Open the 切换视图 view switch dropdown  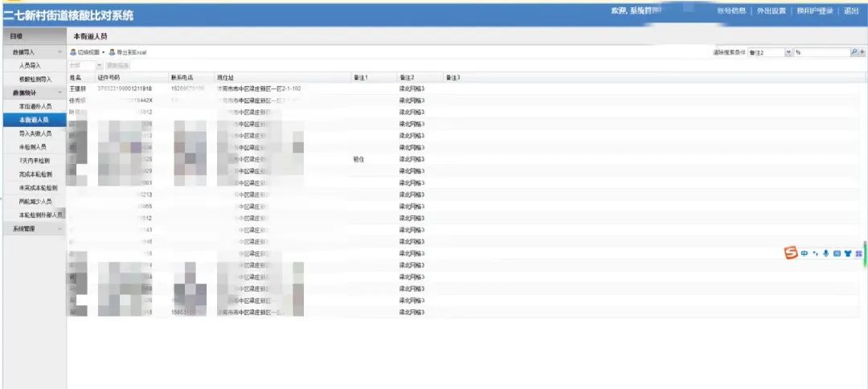coord(87,52)
